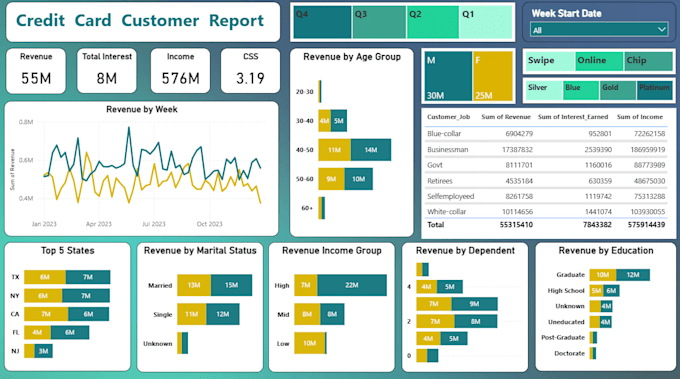This screenshot has width=680, height=379.
Task: Select the Q2 quarter slicer tile
Action: [x=433, y=23]
